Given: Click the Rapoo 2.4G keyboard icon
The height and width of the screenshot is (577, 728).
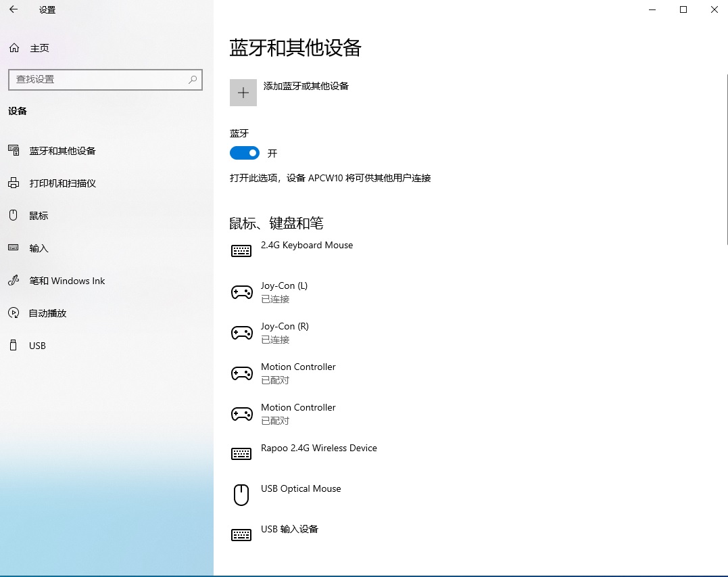Looking at the screenshot, I should coord(241,454).
